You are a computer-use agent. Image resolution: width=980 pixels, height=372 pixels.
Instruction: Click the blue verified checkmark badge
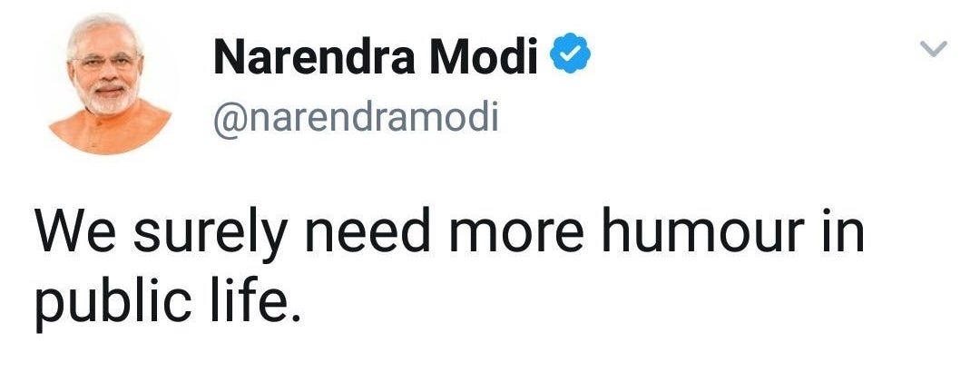tap(570, 54)
